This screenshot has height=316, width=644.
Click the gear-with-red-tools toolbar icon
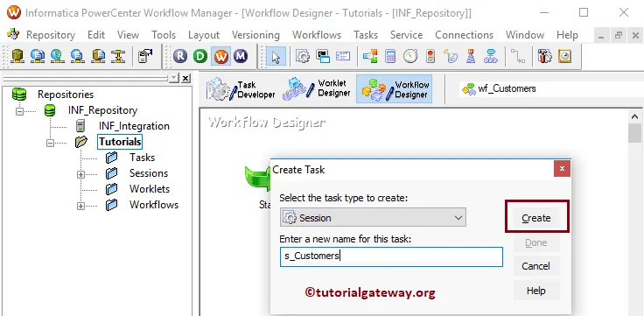pyautogui.click(x=545, y=56)
